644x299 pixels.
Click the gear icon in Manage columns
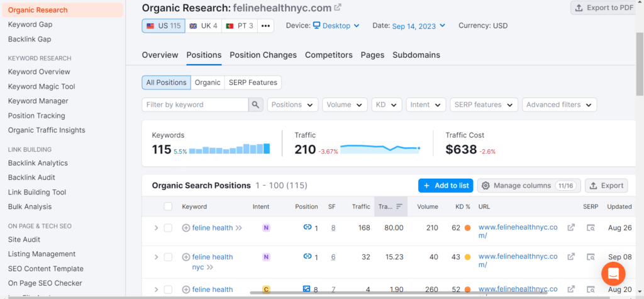[x=486, y=186]
